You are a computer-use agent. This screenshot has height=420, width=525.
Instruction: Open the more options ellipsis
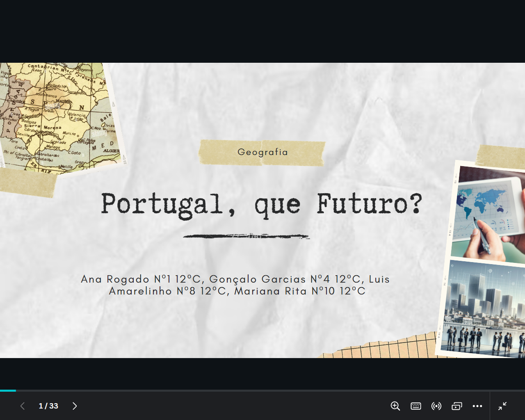477,406
